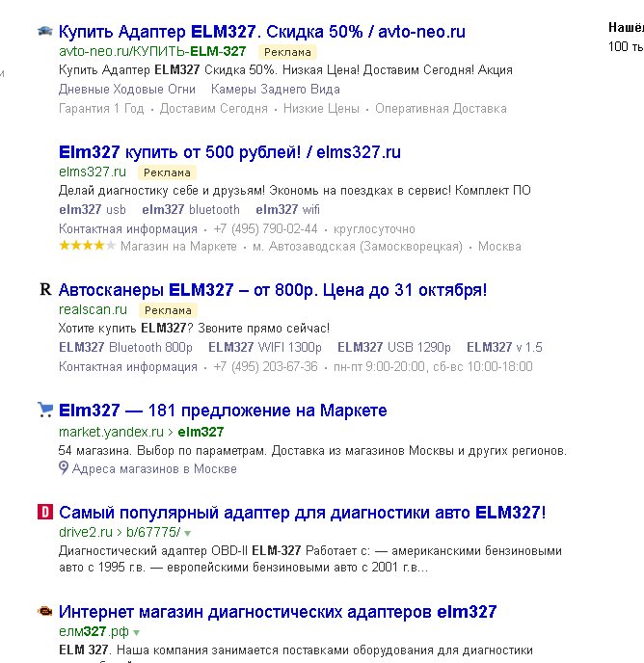644x663 pixels.
Task: Expand the dropdown arrow next to елм327.рф URL
Action: pos(136,632)
